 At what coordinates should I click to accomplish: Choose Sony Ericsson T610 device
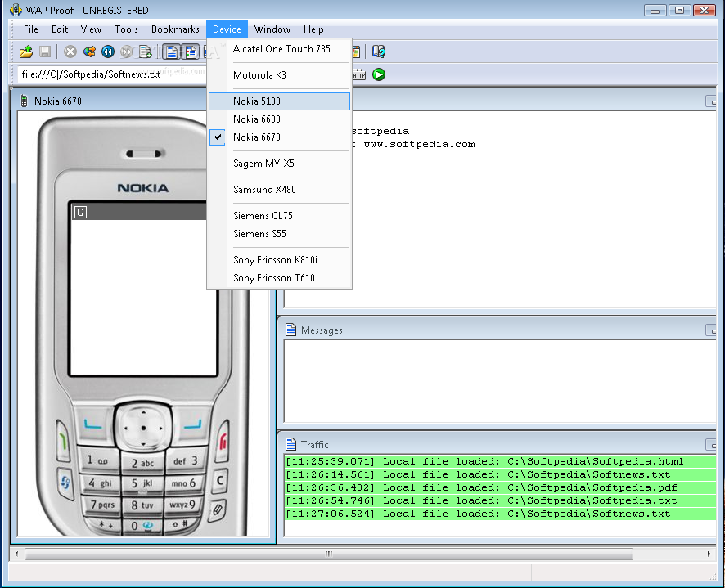pyautogui.click(x=279, y=278)
